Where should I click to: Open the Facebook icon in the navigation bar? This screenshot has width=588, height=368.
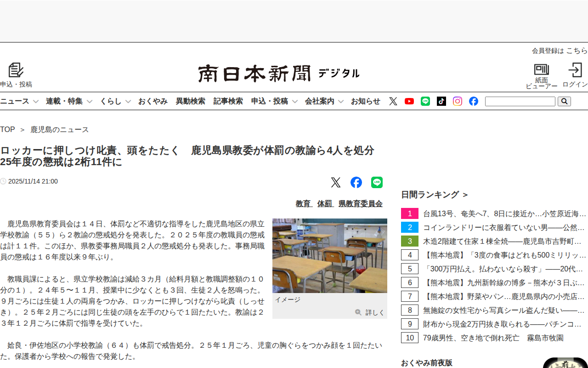click(474, 101)
